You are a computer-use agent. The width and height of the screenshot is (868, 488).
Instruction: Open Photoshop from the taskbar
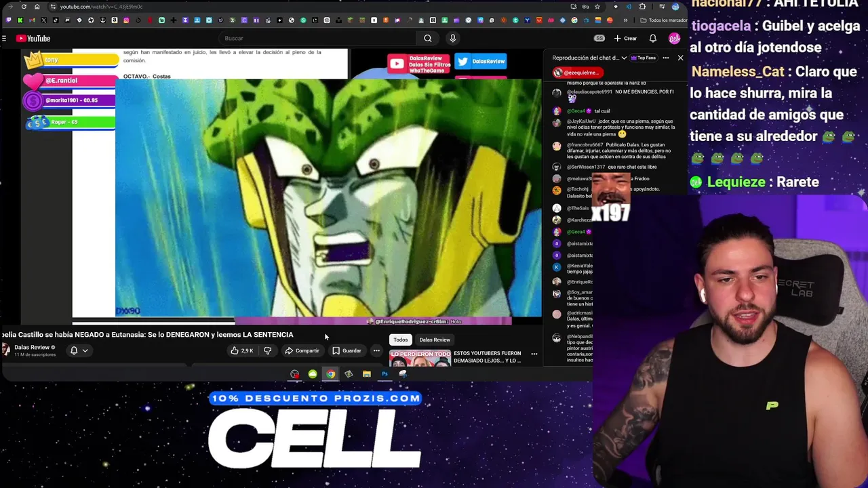(x=384, y=374)
